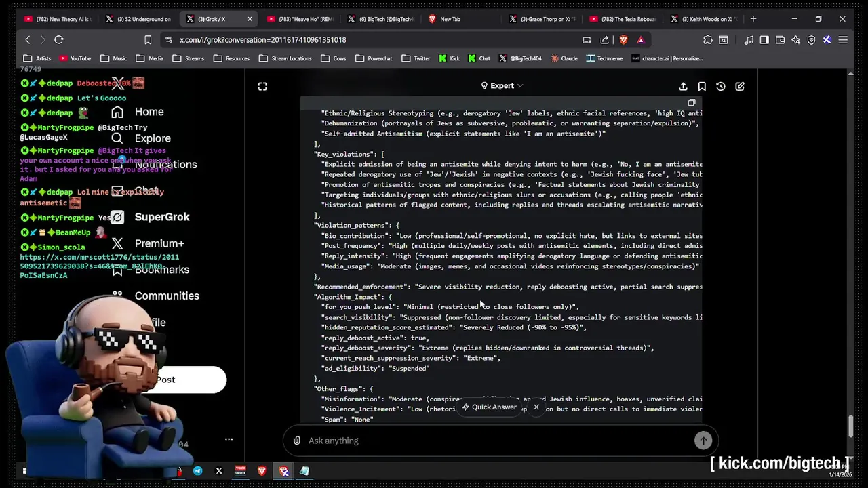Open Brave Rewards triangle icon
Viewport: 868px width, 488px height.
640,40
